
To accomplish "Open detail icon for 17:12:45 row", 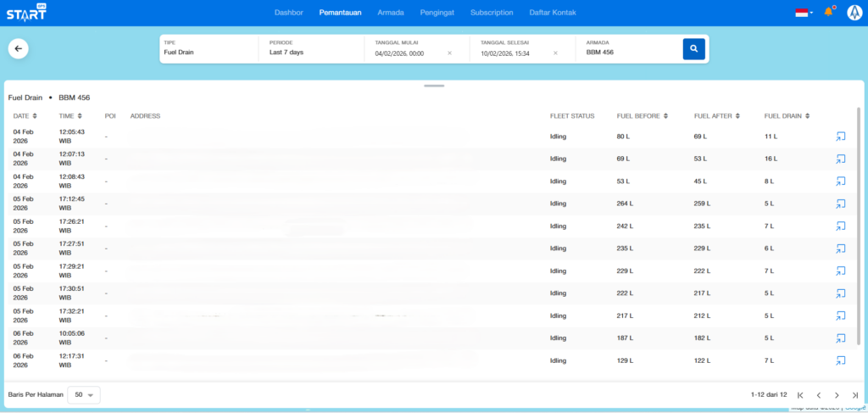I will coord(840,204).
